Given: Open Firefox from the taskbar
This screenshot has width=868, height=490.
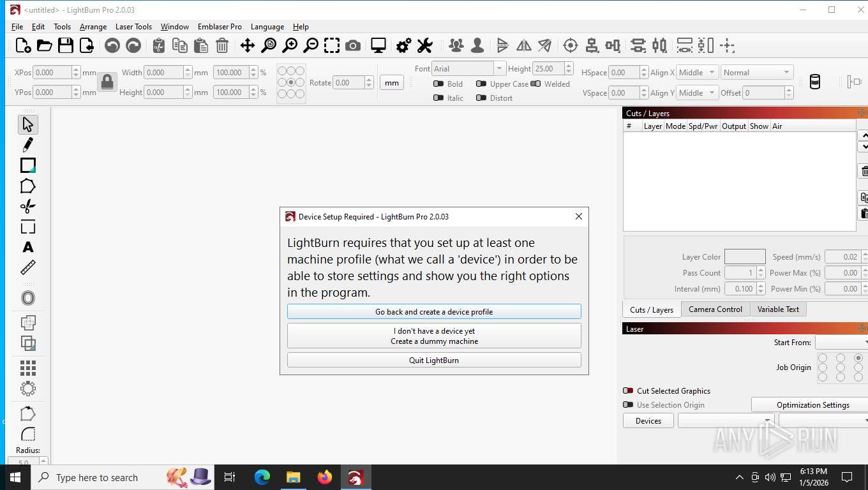Looking at the screenshot, I should pos(325,477).
